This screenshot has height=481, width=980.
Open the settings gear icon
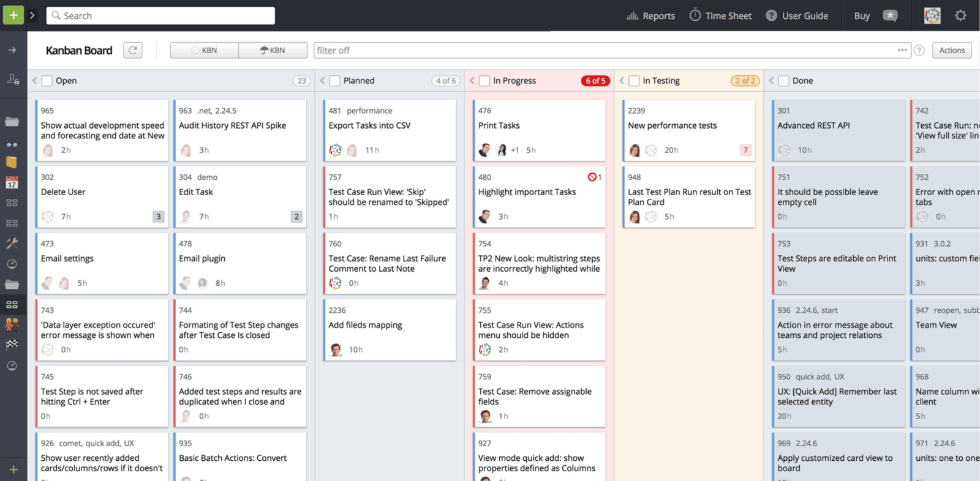pyautogui.click(x=960, y=16)
